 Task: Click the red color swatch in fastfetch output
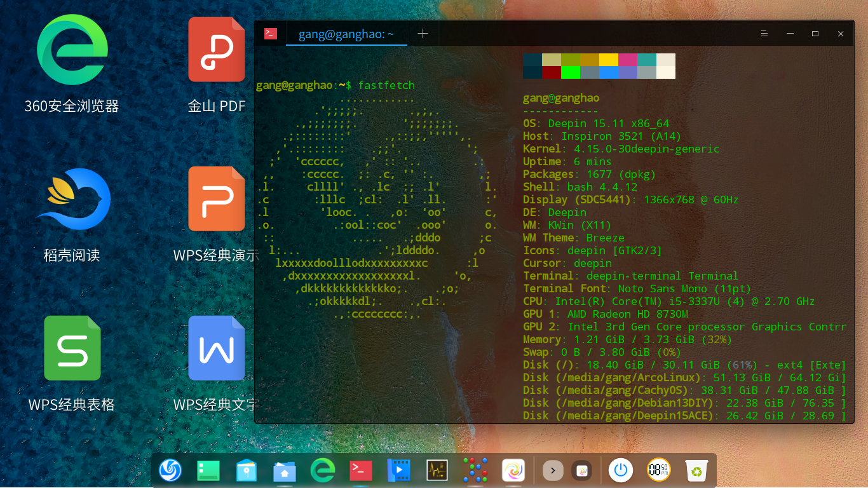click(552, 73)
